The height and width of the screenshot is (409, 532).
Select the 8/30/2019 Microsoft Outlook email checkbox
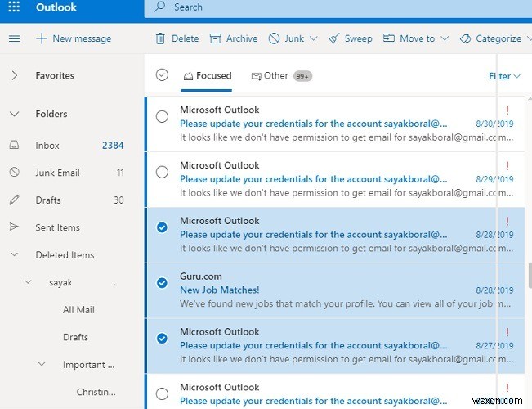tap(162, 116)
